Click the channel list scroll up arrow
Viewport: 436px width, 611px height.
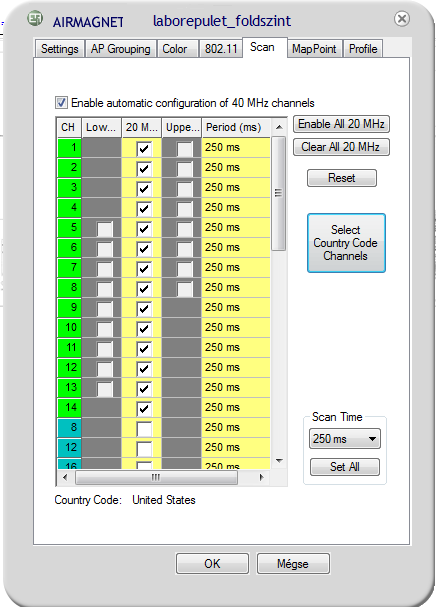279,127
